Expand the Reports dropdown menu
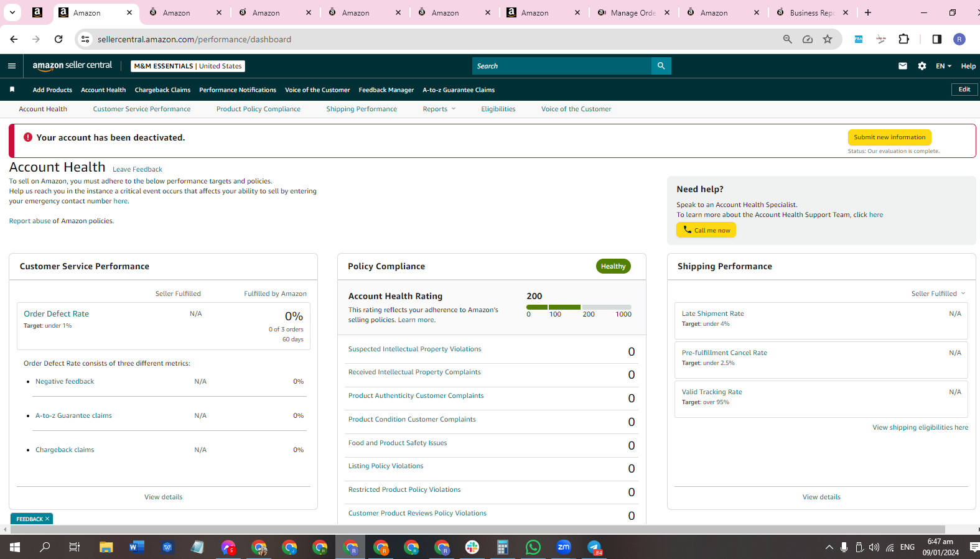Viewport: 980px width, 559px height. pos(439,109)
